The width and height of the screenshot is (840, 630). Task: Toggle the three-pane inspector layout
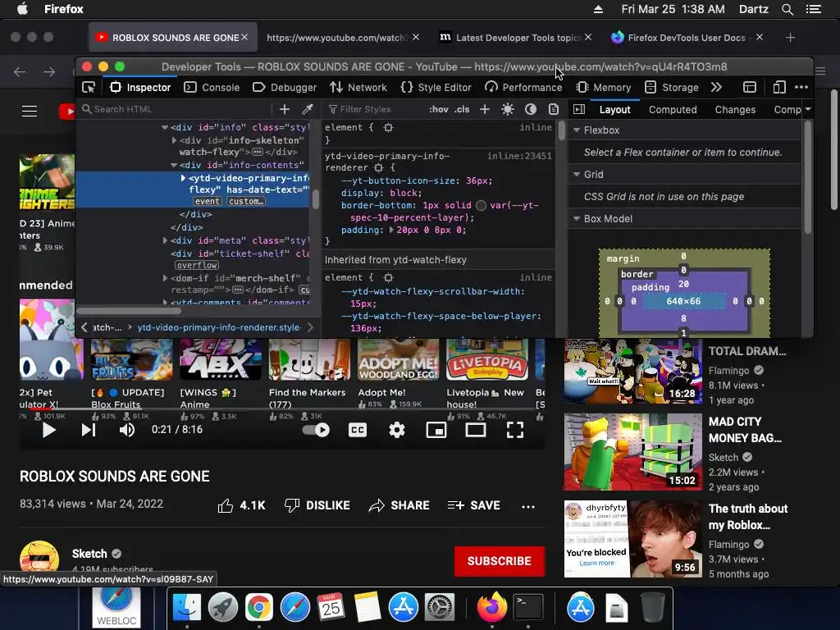coord(579,109)
